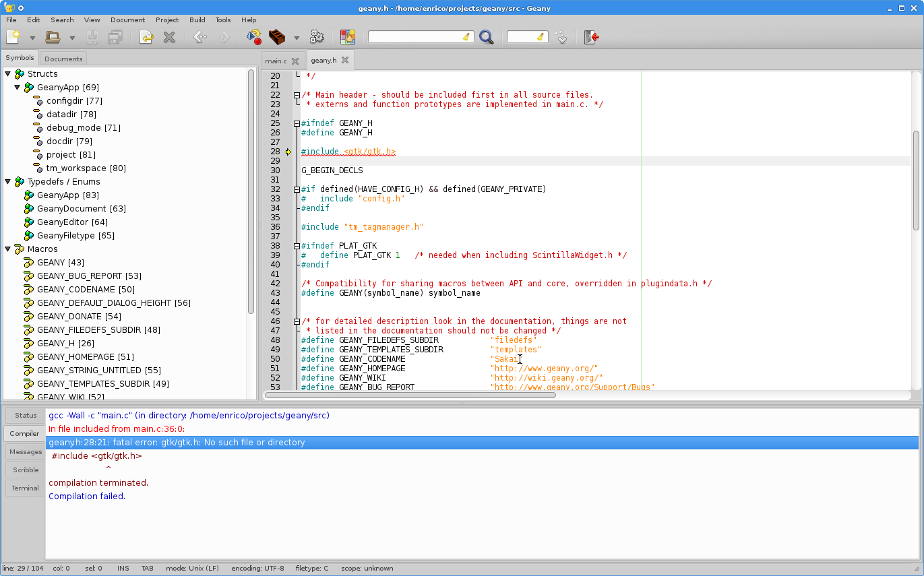This screenshot has width=924, height=576.
Task: Select the configdir [77] symbol
Action: tap(74, 100)
